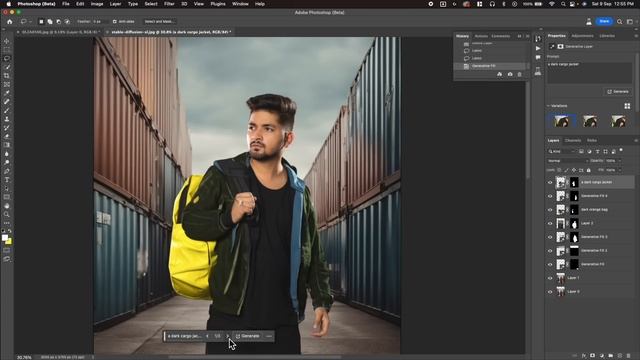640x360 pixels.
Task: Create new snapshot in History panel
Action: click(510, 74)
